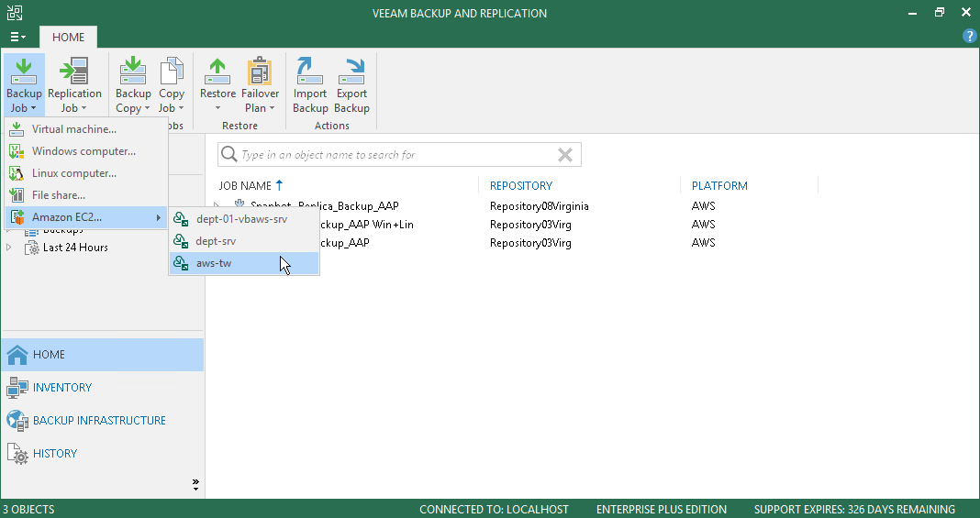980x518 pixels.
Task: Click the aws-tw appliance icon
Action: (x=181, y=263)
